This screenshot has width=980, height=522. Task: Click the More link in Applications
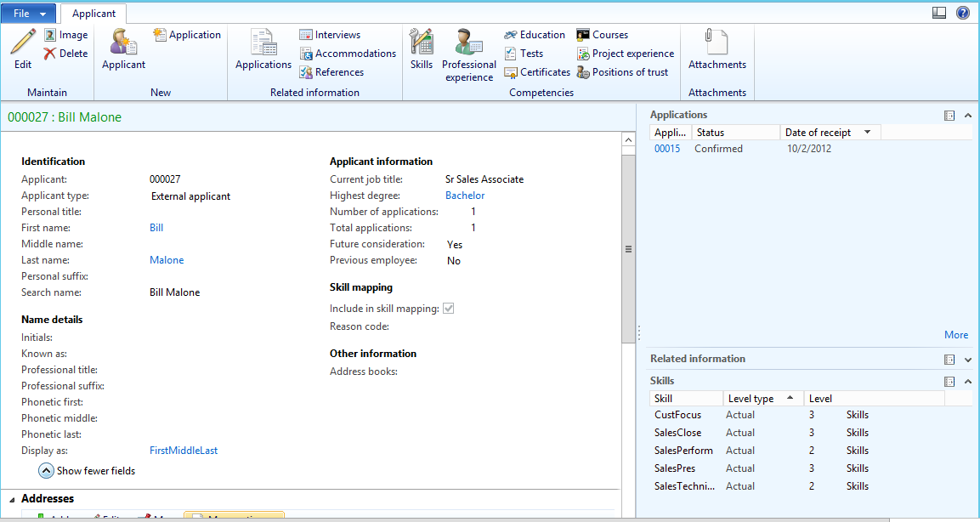click(956, 335)
